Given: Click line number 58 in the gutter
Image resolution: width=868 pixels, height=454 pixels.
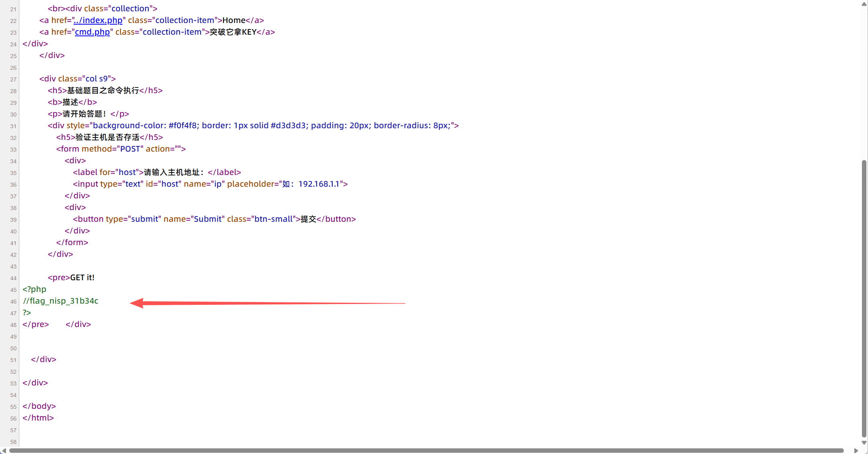Looking at the screenshot, I should pos(13,442).
